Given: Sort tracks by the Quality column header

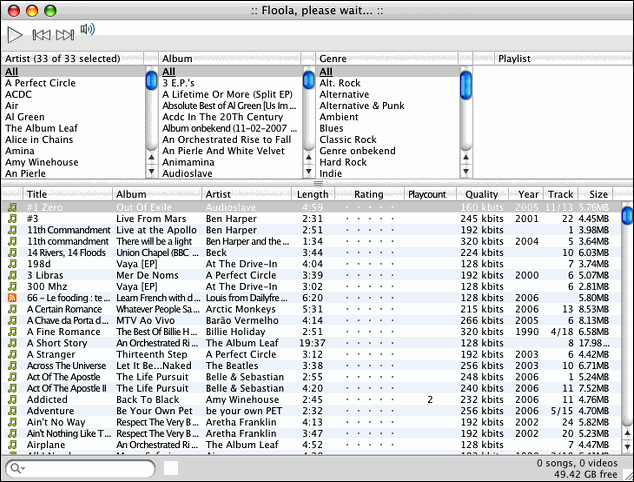Looking at the screenshot, I should (481, 194).
